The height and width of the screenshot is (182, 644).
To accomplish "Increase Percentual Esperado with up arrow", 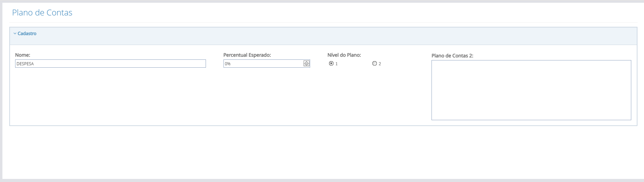I will click(306, 62).
